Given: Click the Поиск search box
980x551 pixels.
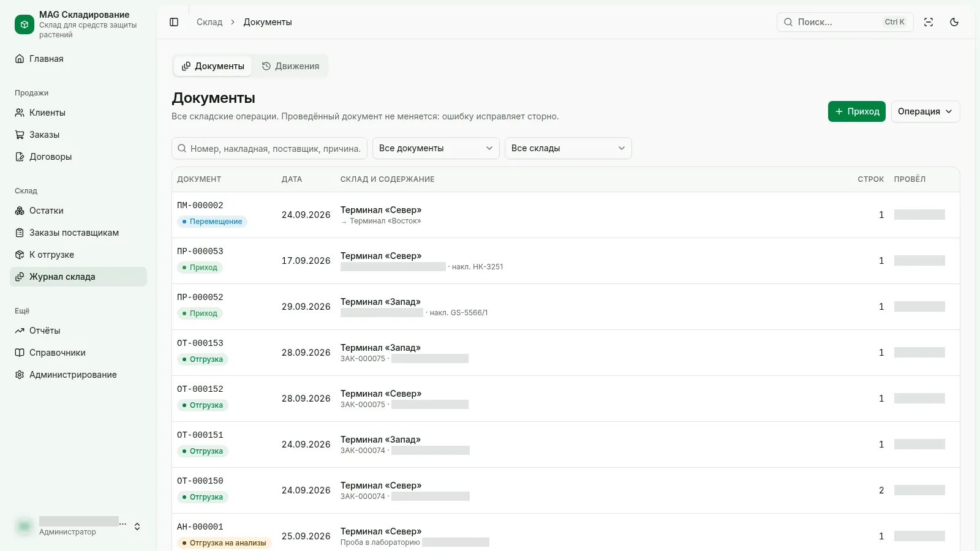Looking at the screenshot, I should 845,22.
